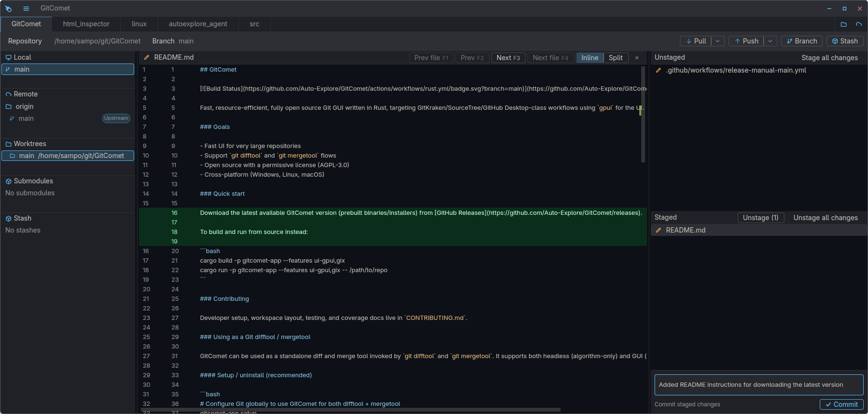Jump to Prev change F2
868x414 pixels.
[472, 58]
